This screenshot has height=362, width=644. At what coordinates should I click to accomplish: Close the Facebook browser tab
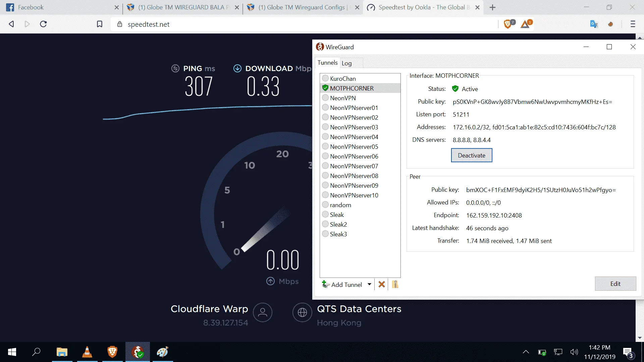click(x=117, y=7)
